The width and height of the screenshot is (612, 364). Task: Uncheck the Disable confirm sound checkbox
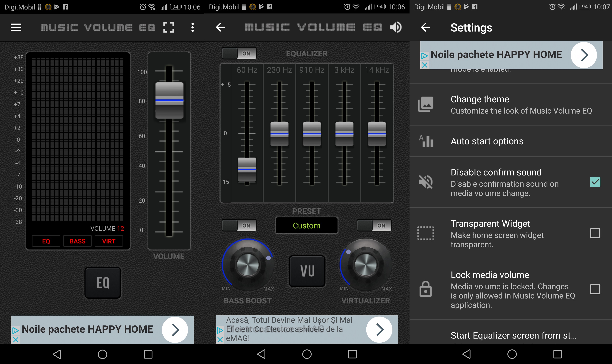[x=595, y=182]
